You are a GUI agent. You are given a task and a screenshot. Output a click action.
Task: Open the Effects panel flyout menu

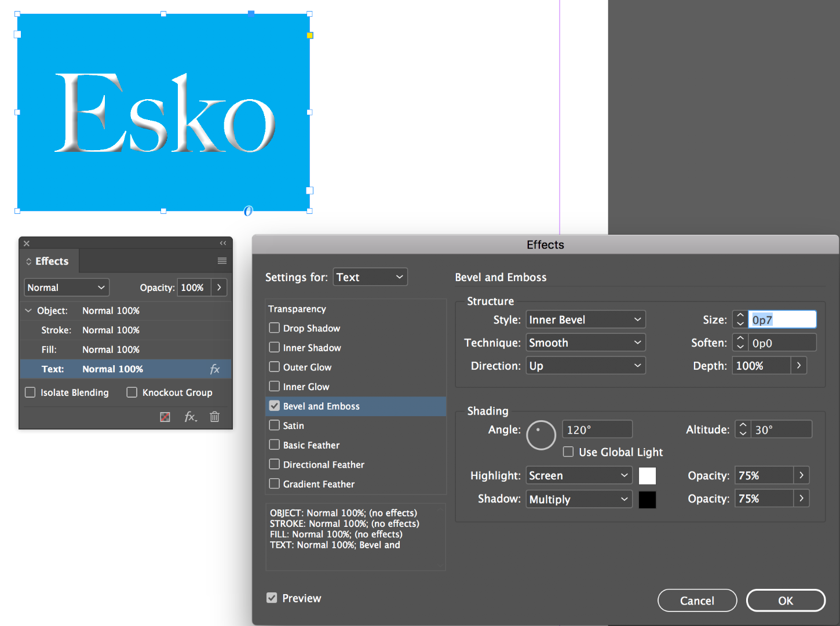(222, 261)
